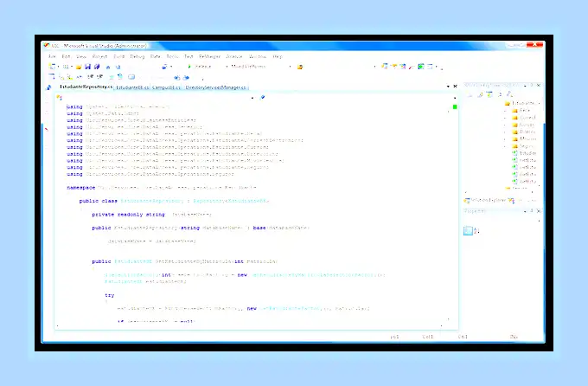The width and height of the screenshot is (588, 386).
Task: Click the Open File folder icon
Action: [x=79, y=67]
